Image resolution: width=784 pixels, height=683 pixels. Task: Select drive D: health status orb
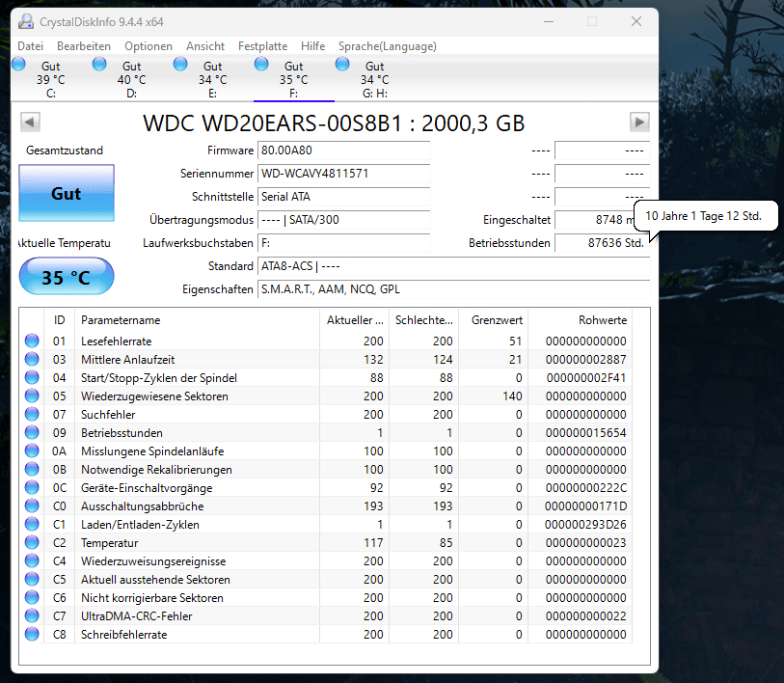(99, 64)
